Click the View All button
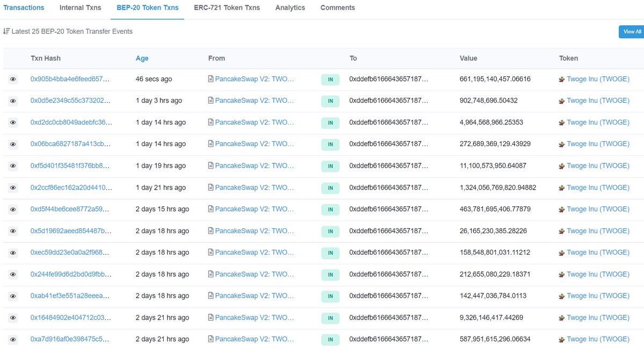 point(631,32)
